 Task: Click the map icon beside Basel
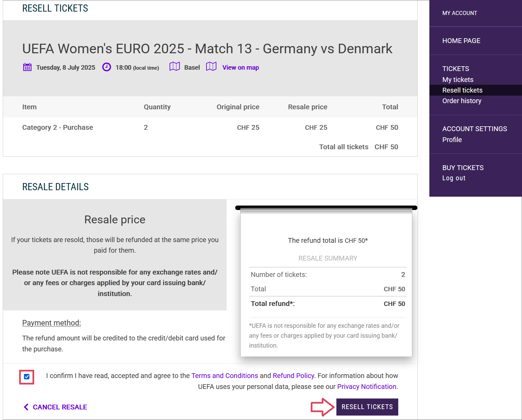click(x=175, y=67)
